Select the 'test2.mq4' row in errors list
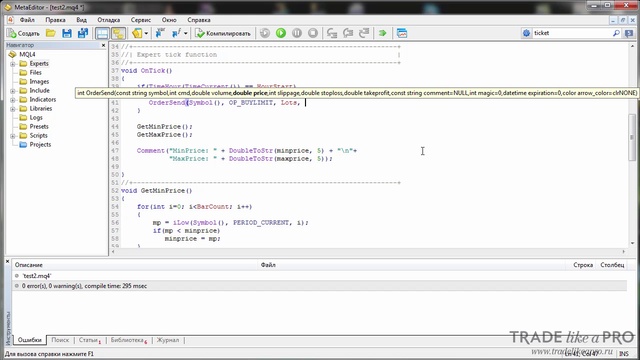Screen dimensions: 640x360 point(320,276)
